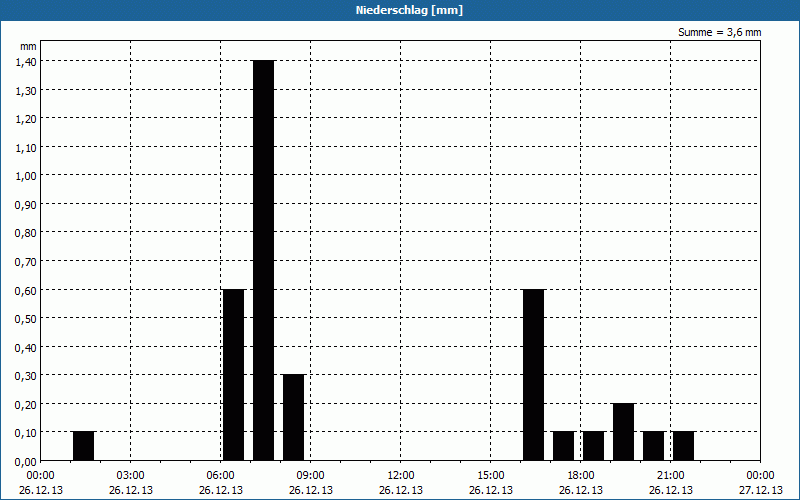Click the 27.12.13 date label
800x500 pixels.
[x=759, y=490]
